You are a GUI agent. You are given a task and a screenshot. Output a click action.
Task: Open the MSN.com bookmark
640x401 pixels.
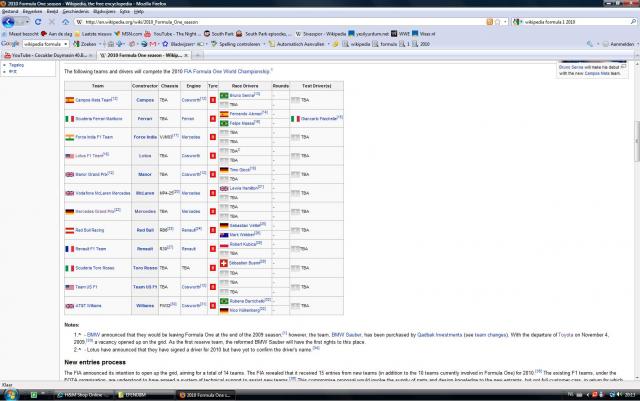pyautogui.click(x=128, y=34)
